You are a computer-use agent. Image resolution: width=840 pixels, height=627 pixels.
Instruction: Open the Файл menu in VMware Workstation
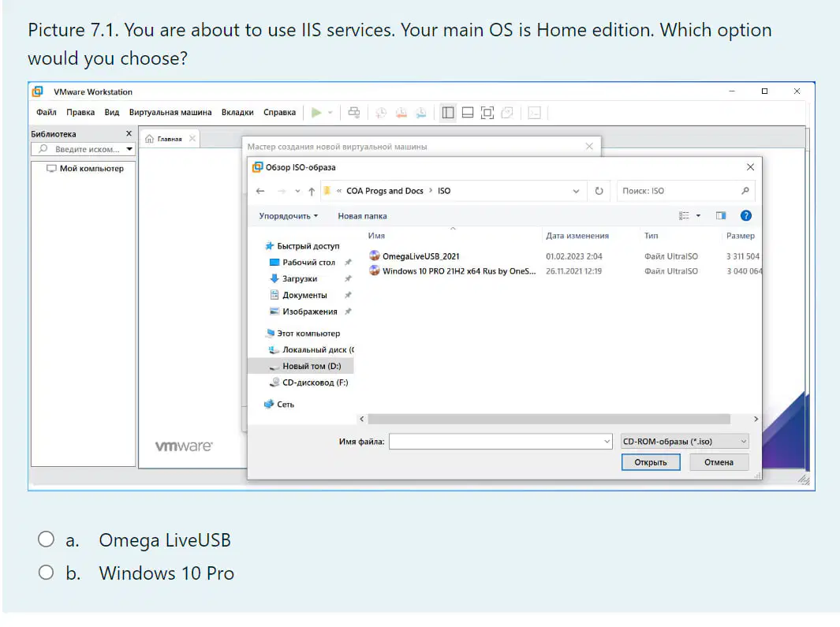(x=46, y=112)
